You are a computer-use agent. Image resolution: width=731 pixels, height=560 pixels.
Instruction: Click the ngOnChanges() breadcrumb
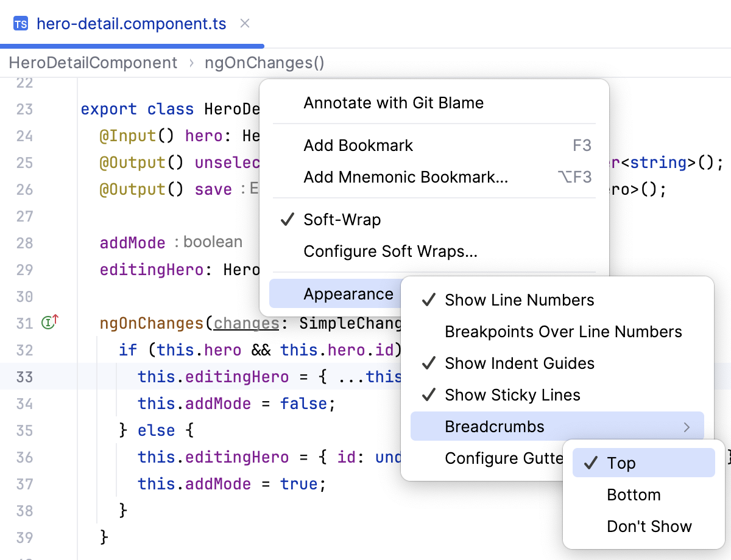(264, 63)
